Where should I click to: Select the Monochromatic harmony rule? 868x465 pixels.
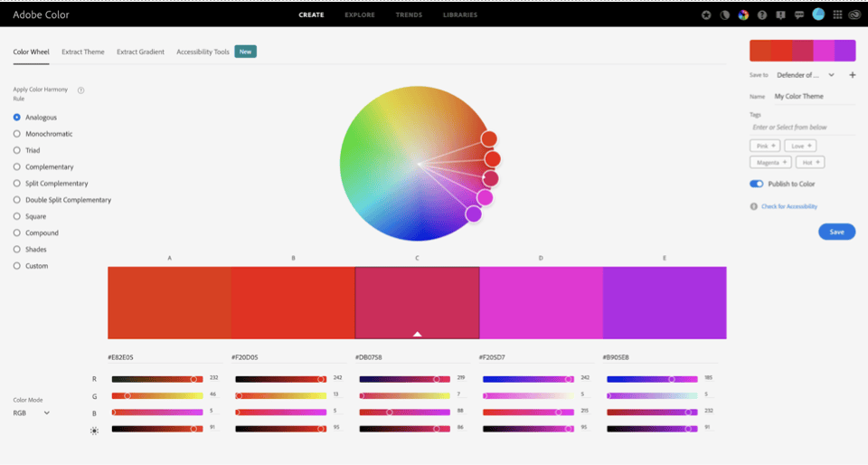42,134
